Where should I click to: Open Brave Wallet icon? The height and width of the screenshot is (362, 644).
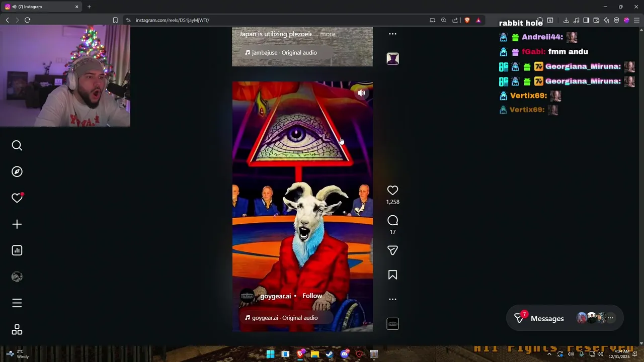pos(596,20)
